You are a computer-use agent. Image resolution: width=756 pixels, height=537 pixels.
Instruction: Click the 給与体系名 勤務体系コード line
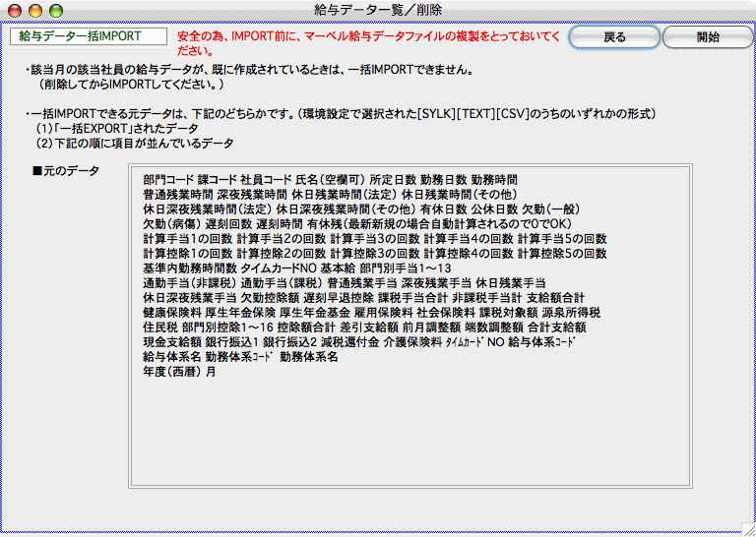tap(240, 357)
